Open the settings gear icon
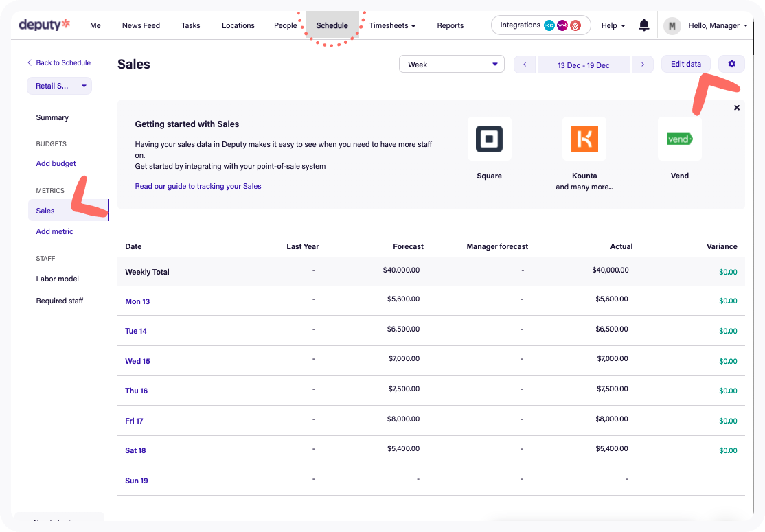The width and height of the screenshot is (765, 532). [x=731, y=64]
